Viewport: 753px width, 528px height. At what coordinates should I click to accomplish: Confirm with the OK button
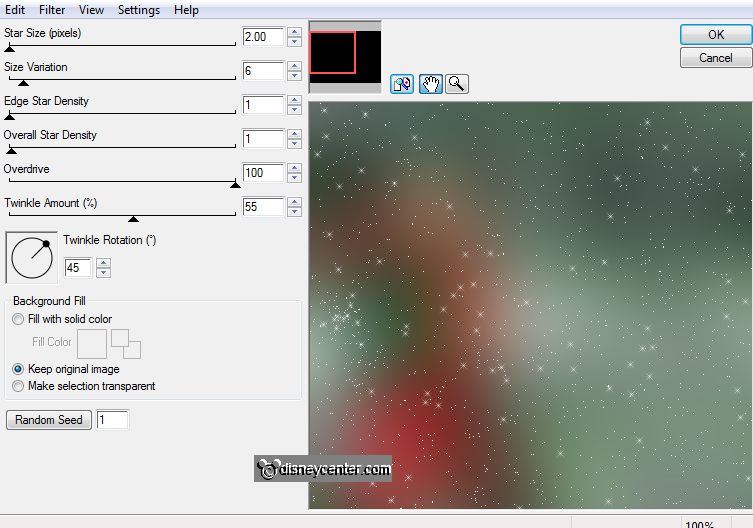(716, 35)
